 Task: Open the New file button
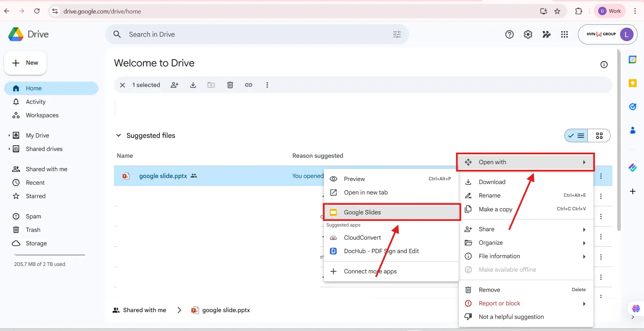(25, 63)
